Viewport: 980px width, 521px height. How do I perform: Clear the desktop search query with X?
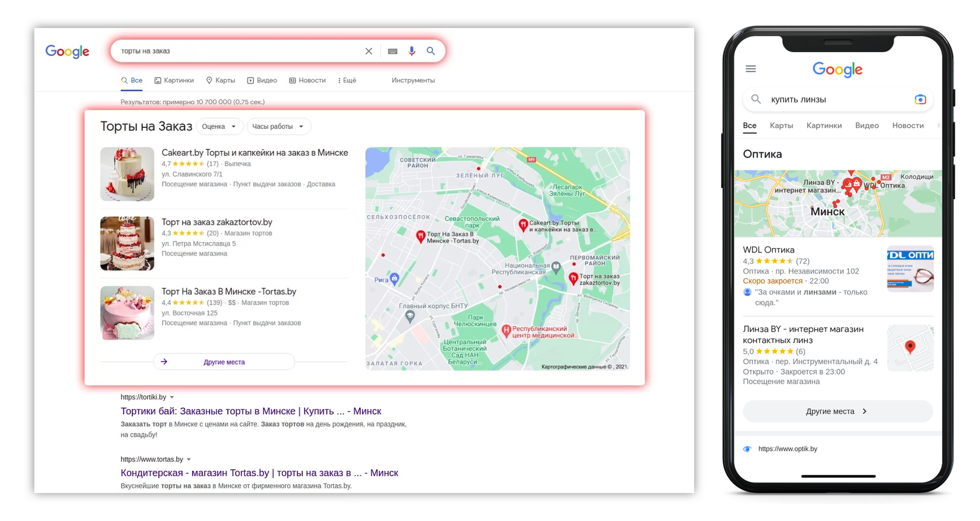pos(369,51)
